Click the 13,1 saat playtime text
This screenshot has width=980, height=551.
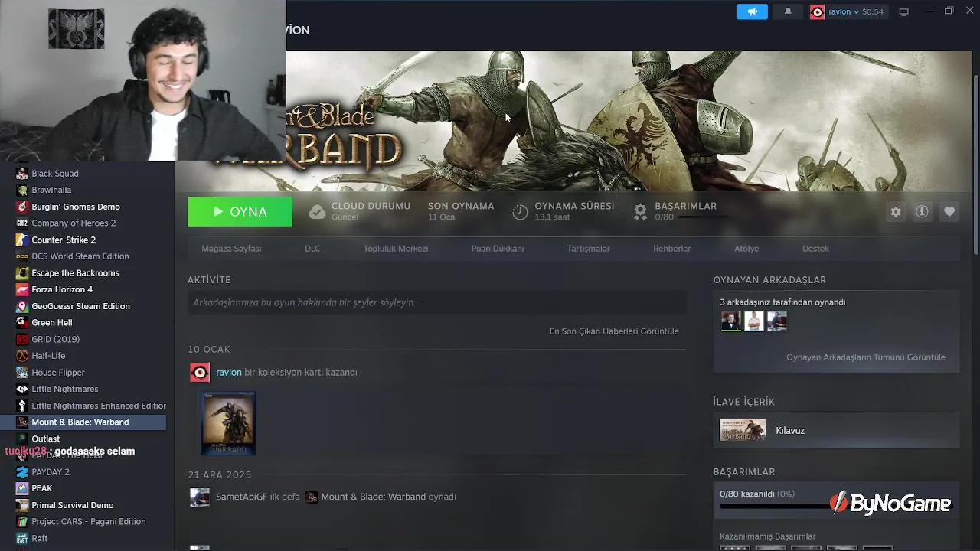pyautogui.click(x=552, y=217)
